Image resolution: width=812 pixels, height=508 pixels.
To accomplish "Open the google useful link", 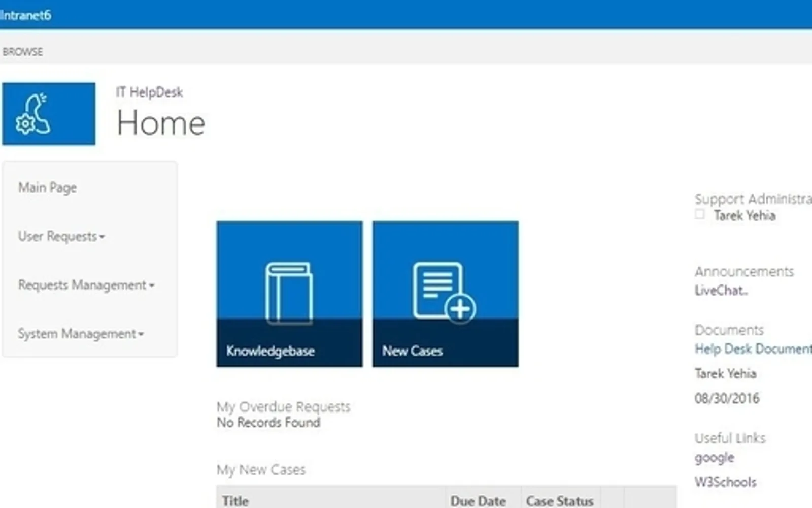I will 715,457.
